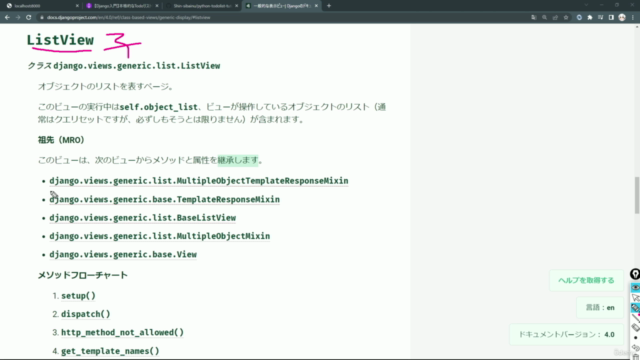Screen dimensions: 640x360
Task: Reload the Django docs page
Action: point(29,18)
